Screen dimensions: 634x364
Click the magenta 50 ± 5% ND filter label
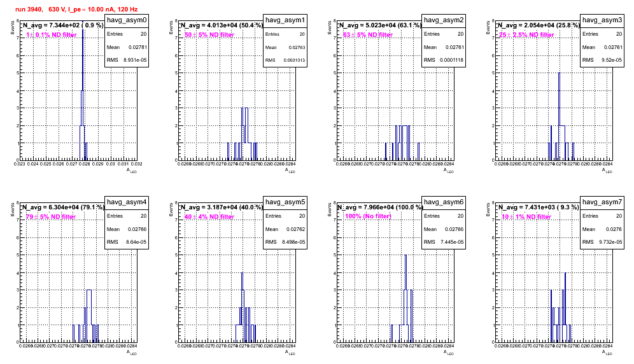click(209, 35)
